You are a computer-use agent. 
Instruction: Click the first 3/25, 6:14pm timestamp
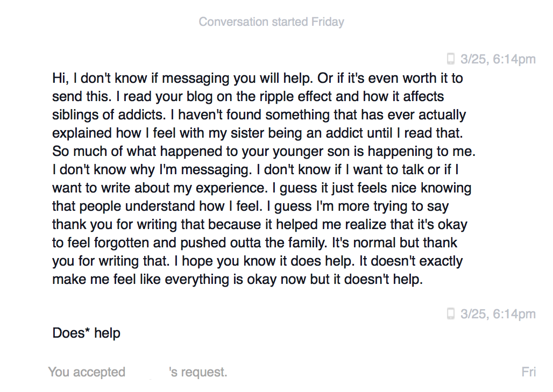(x=498, y=59)
